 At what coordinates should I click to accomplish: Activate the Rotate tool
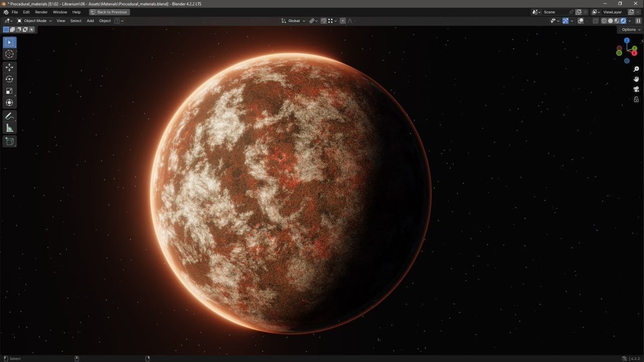coord(9,79)
